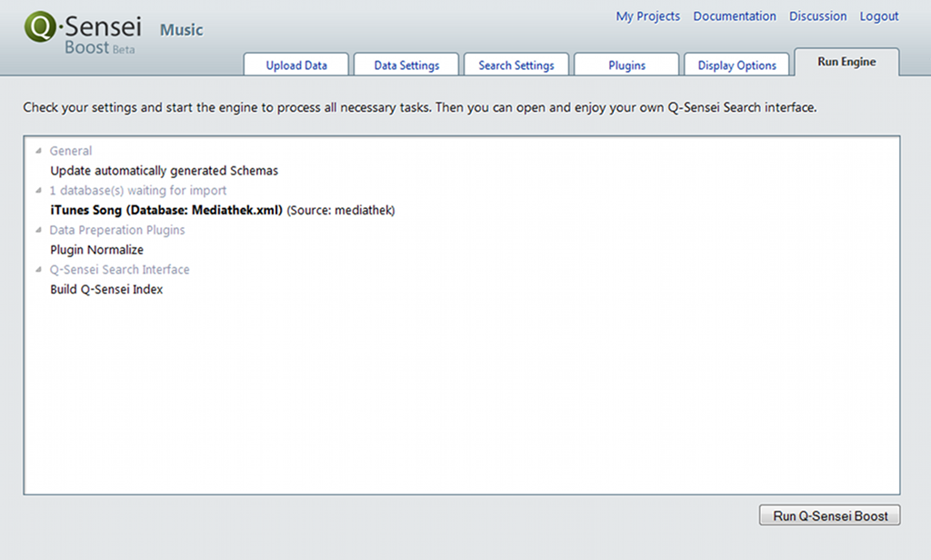This screenshot has height=560, width=931.
Task: Open the Display Options tab
Action: [x=736, y=65]
